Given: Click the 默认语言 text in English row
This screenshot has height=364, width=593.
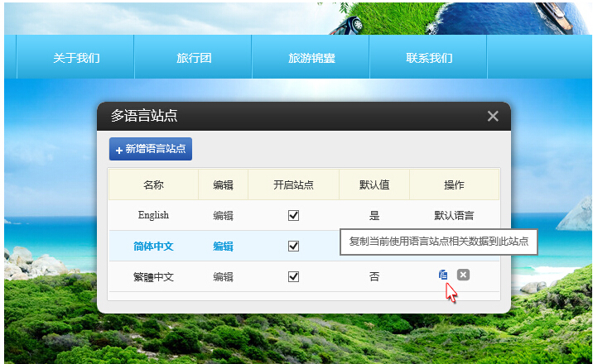Looking at the screenshot, I should click(454, 216).
